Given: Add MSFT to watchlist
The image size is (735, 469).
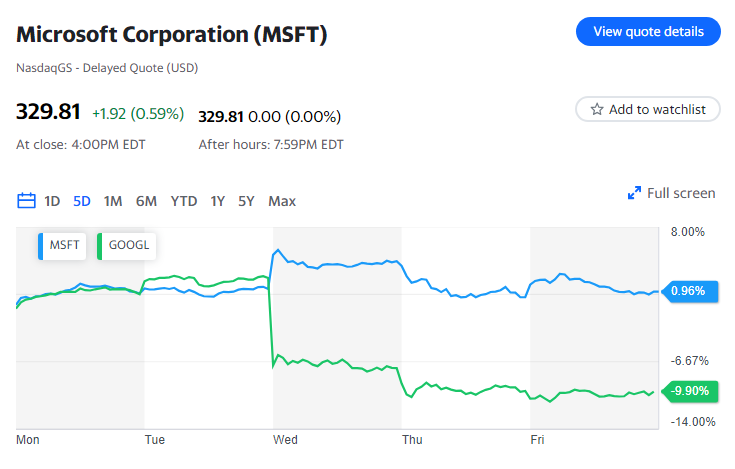Looking at the screenshot, I should 648,109.
